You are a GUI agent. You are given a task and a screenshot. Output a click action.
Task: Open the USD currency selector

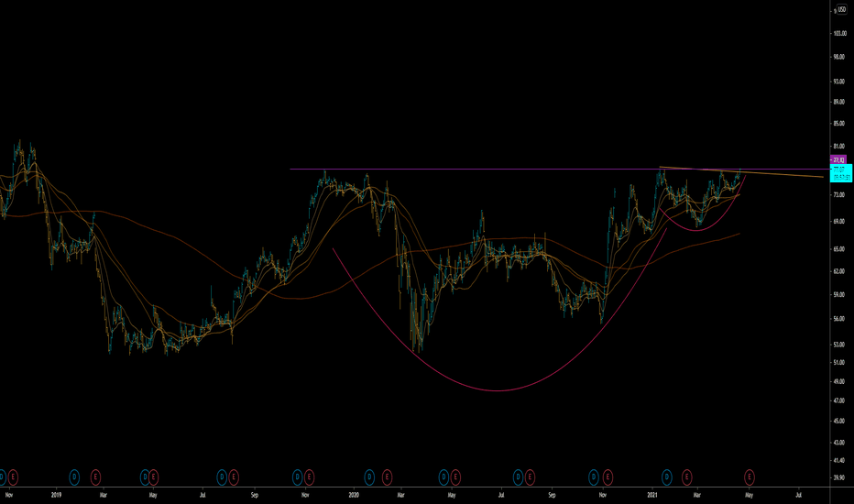[x=841, y=9]
